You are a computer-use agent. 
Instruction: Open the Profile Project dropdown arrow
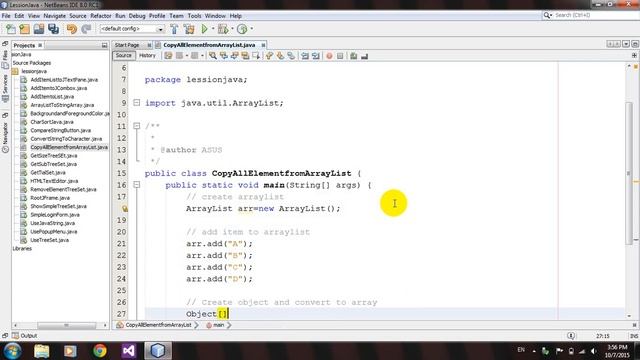pos(251,29)
